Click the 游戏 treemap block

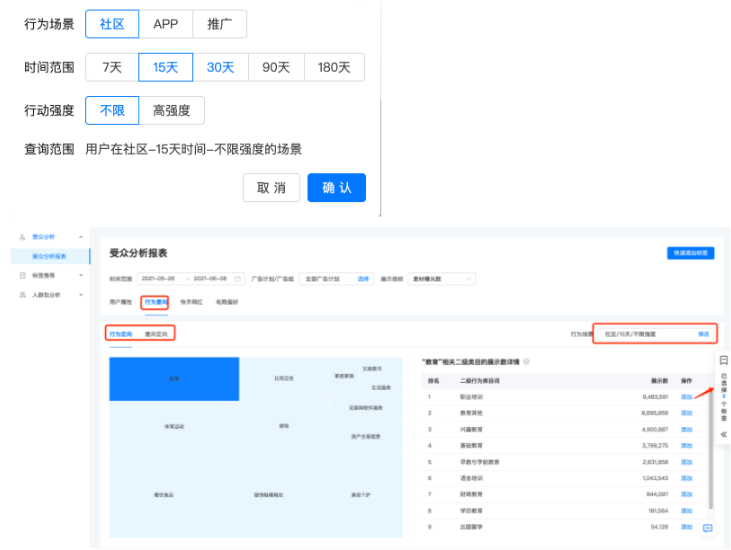point(284,426)
